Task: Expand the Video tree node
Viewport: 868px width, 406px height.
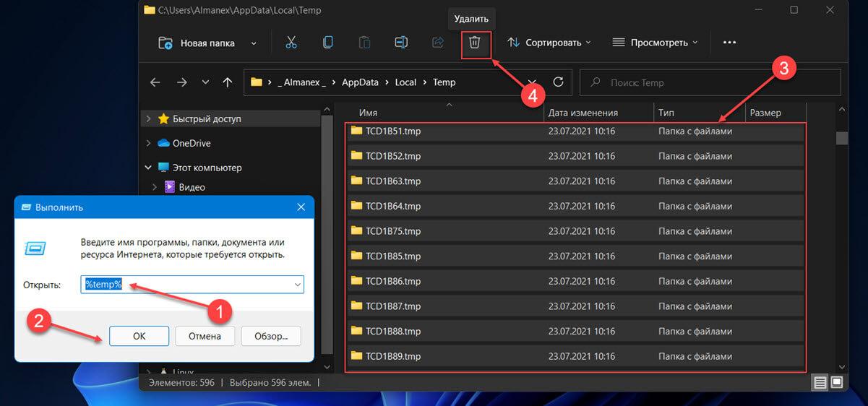Action: (x=155, y=187)
